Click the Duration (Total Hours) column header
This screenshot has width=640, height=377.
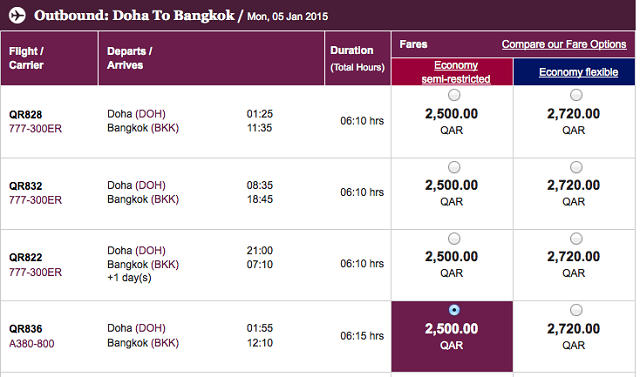[x=358, y=58]
